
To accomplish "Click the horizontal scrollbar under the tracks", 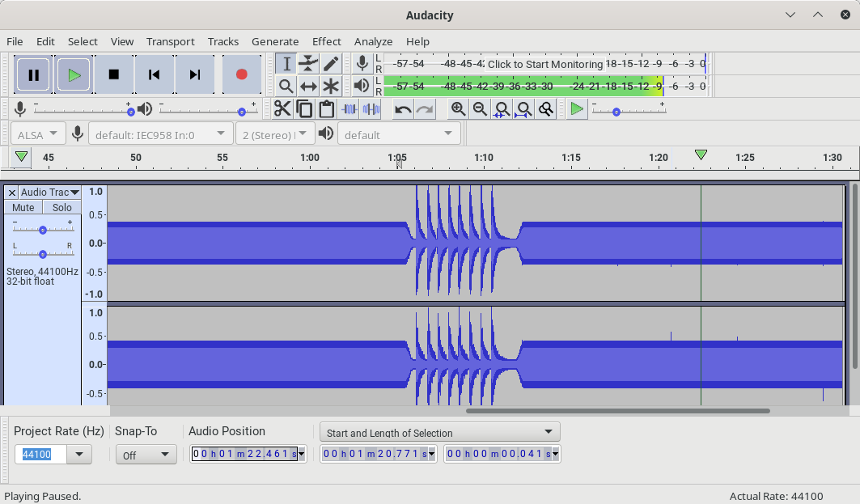I will coord(617,411).
